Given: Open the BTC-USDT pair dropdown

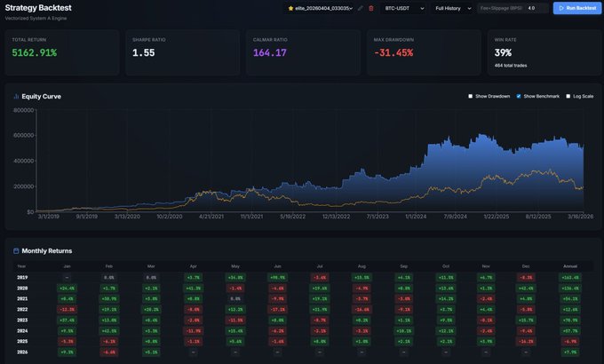Looking at the screenshot, I should pyautogui.click(x=401, y=8).
